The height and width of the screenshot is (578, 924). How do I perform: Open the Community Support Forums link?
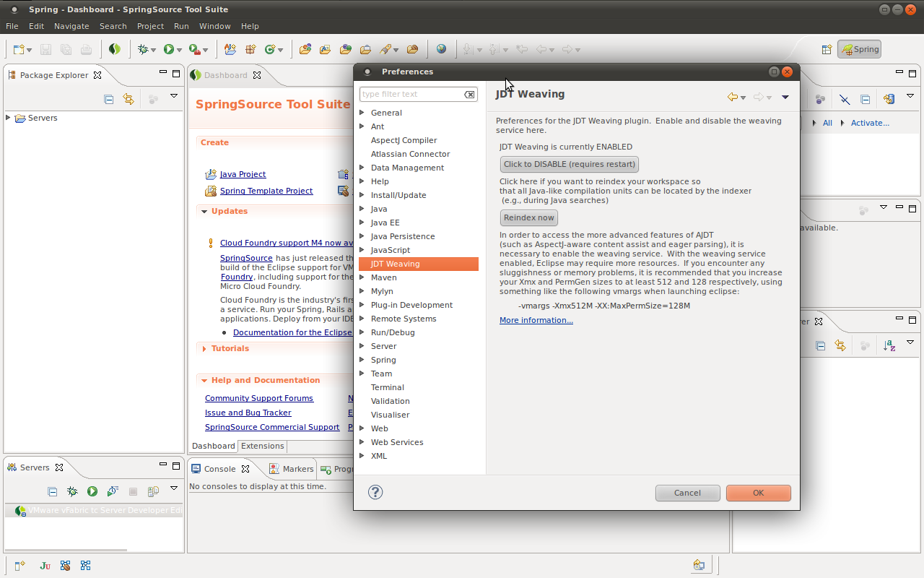[x=259, y=398]
